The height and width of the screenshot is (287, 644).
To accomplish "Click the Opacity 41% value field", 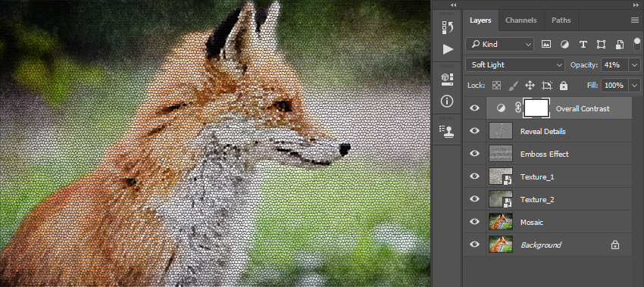I will (x=615, y=65).
